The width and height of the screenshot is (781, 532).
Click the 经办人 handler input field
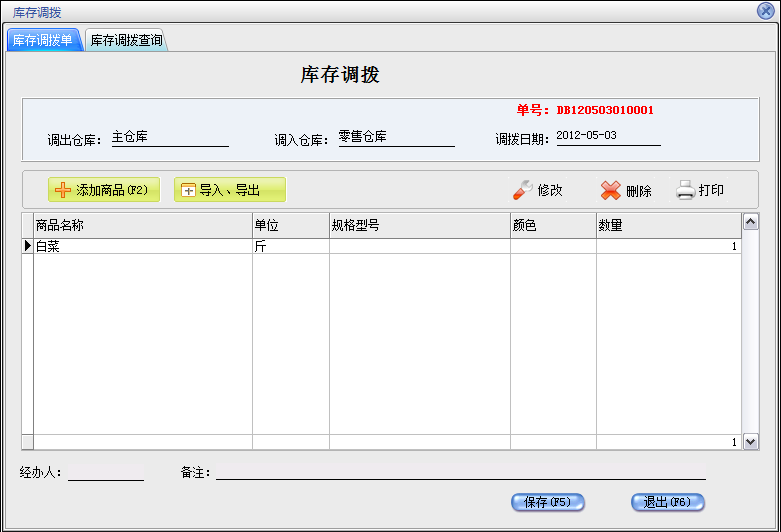(x=105, y=471)
